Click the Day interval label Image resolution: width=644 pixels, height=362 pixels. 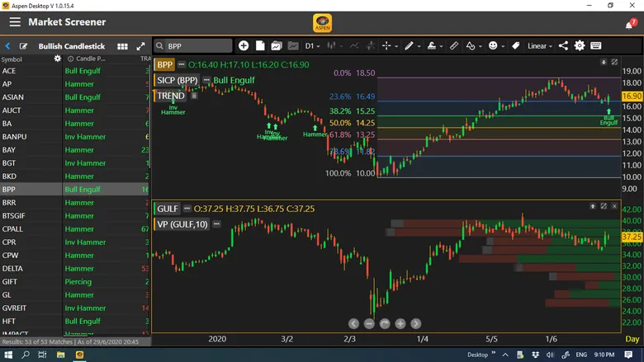pos(632,339)
